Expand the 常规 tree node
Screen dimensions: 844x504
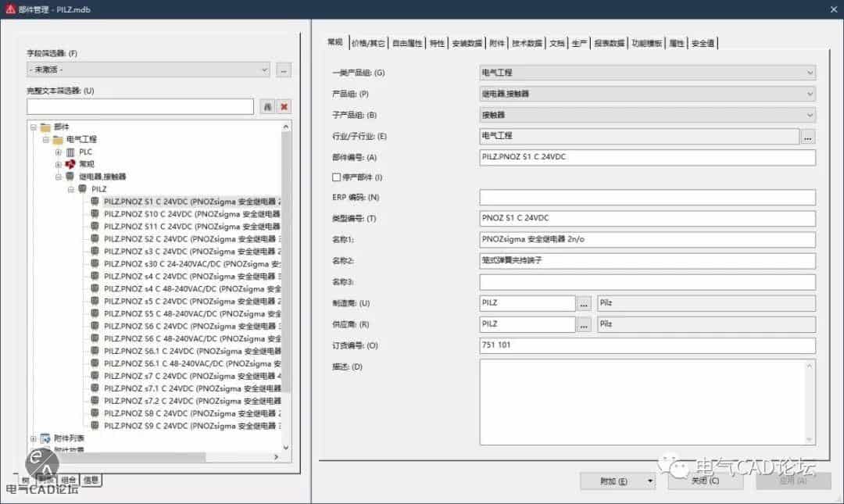pos(58,164)
